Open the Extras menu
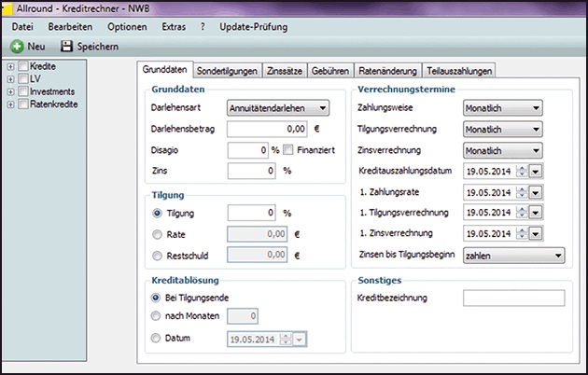588x375 pixels. pos(175,27)
